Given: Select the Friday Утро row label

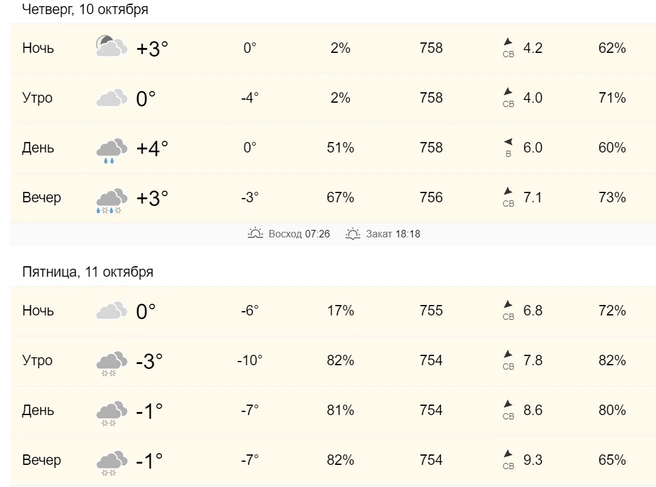Looking at the screenshot, I should coord(37,361).
